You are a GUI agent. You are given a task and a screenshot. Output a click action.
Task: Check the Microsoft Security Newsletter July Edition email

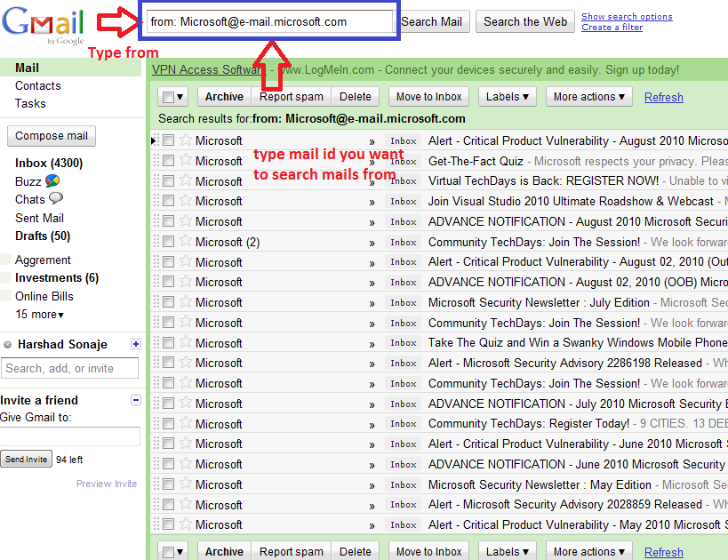[x=169, y=302]
